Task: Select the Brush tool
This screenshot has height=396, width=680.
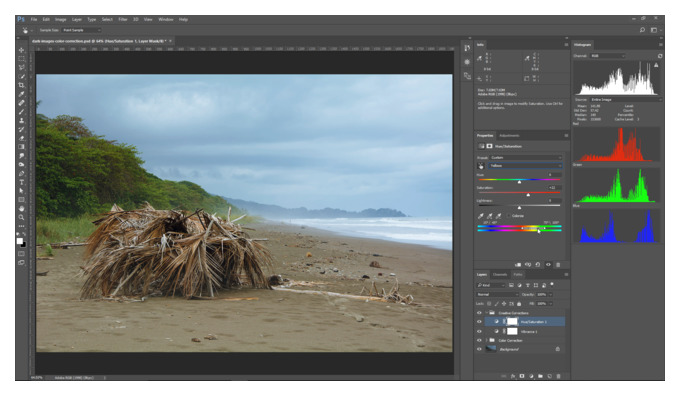Action: [x=21, y=111]
